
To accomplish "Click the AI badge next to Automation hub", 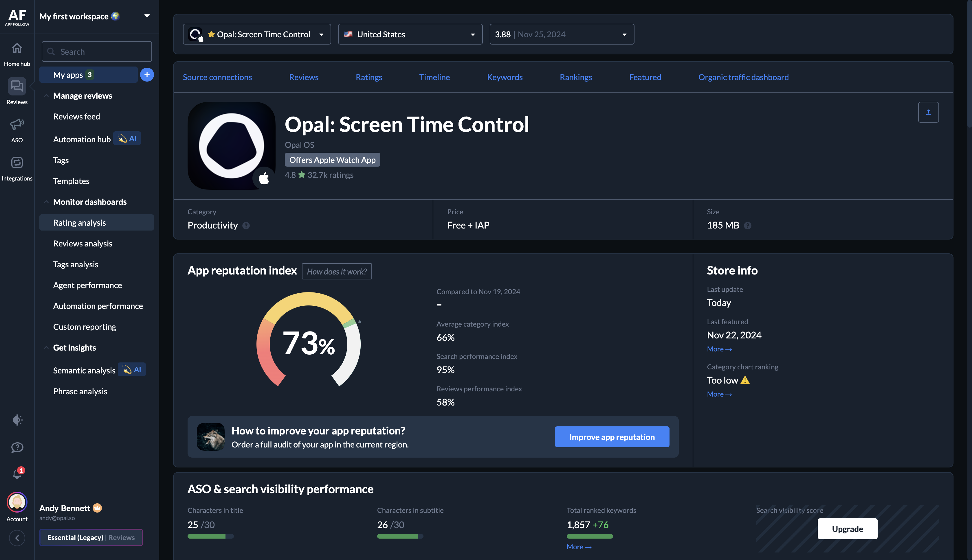I will click(x=127, y=139).
